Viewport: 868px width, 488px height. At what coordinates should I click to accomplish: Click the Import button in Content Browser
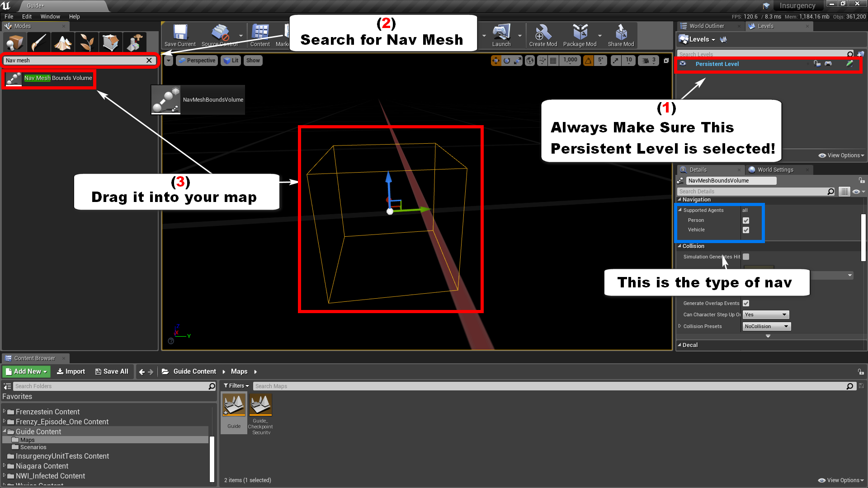click(x=71, y=371)
